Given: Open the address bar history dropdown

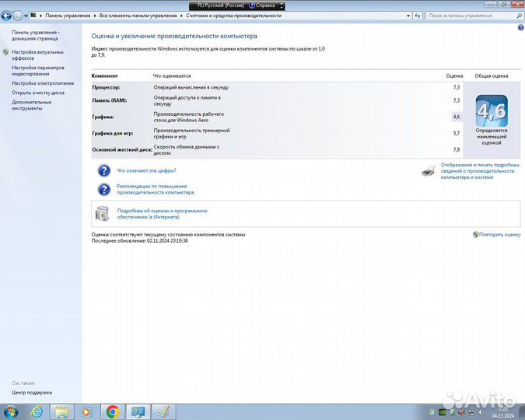Looking at the screenshot, I should coord(408,16).
